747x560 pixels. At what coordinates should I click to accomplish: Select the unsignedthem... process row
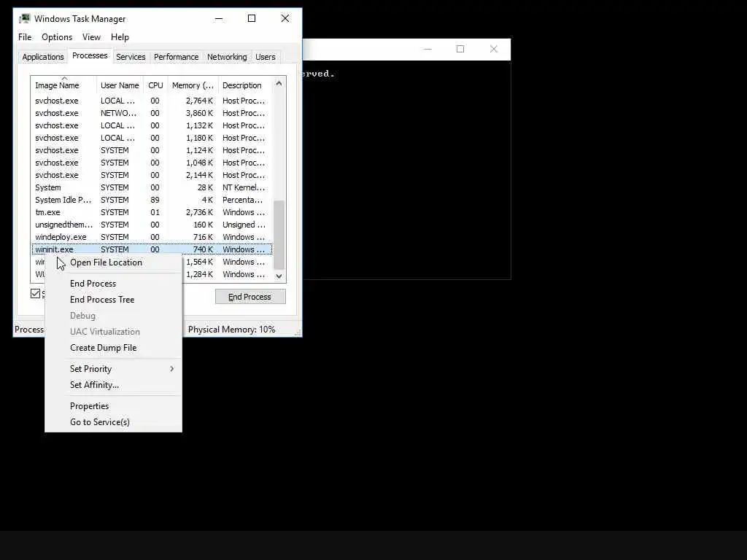[152, 225]
